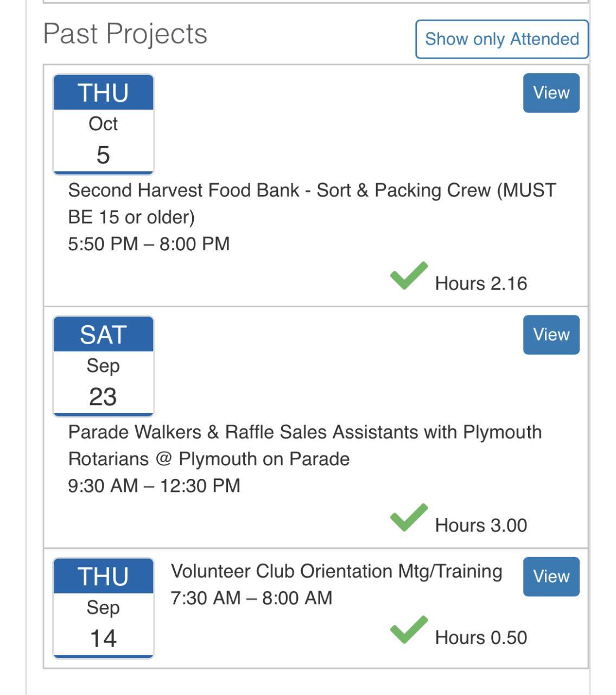Click the Past Projects heading
The height and width of the screenshot is (695, 616).
[125, 34]
